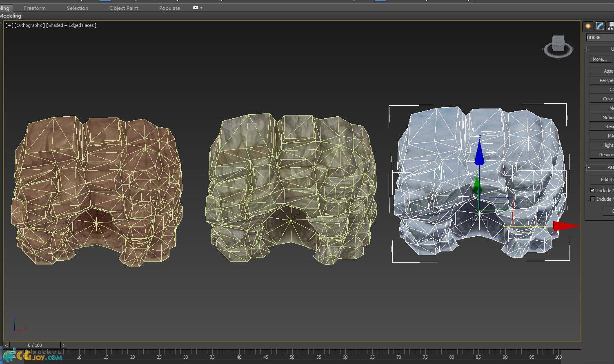Open the Resource Collector utility button
This screenshot has width=614, height=364.
(602, 155)
